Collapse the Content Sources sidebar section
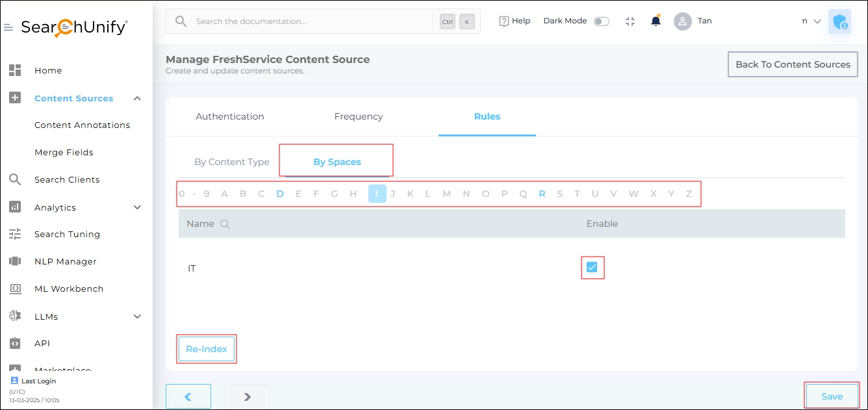The width and height of the screenshot is (868, 410). point(137,98)
